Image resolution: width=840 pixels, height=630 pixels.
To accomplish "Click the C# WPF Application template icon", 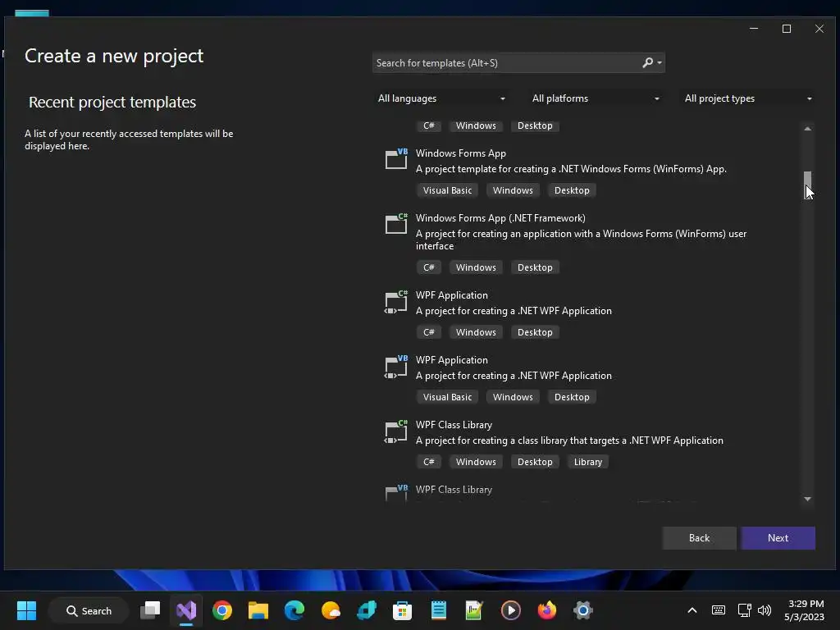I will (396, 302).
